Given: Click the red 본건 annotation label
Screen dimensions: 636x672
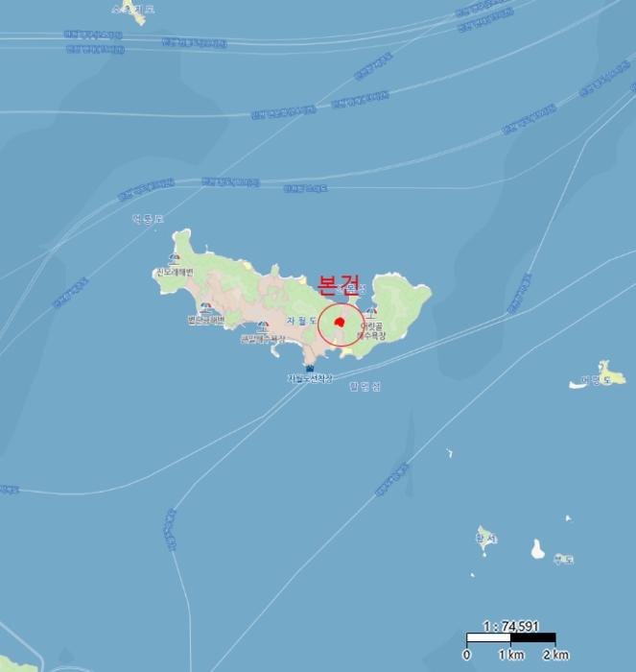Looking at the screenshot, I should [337, 285].
